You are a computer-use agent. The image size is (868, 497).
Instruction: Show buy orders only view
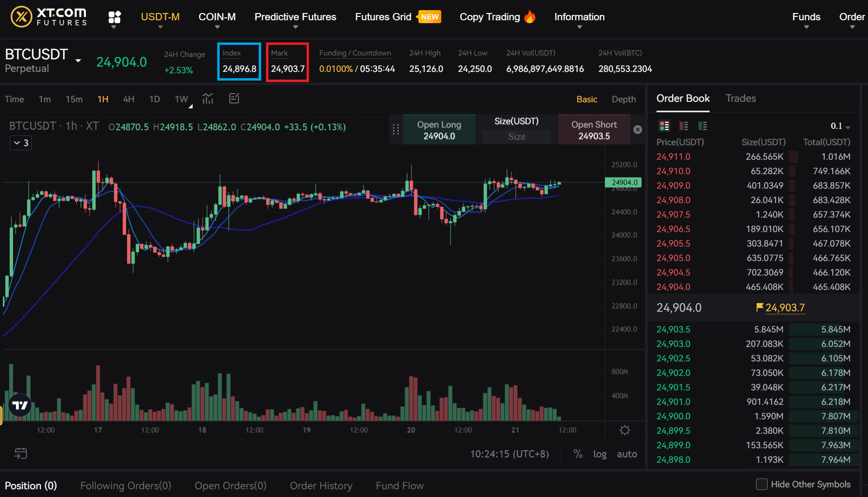702,126
